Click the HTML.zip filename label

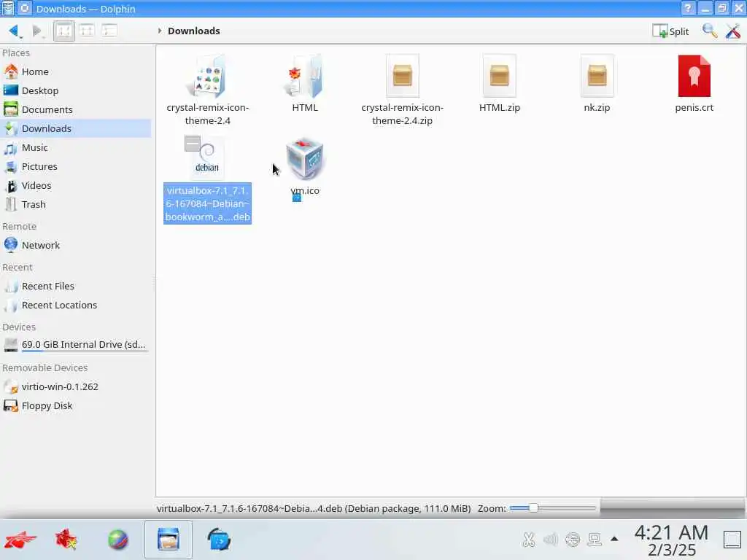(x=500, y=108)
